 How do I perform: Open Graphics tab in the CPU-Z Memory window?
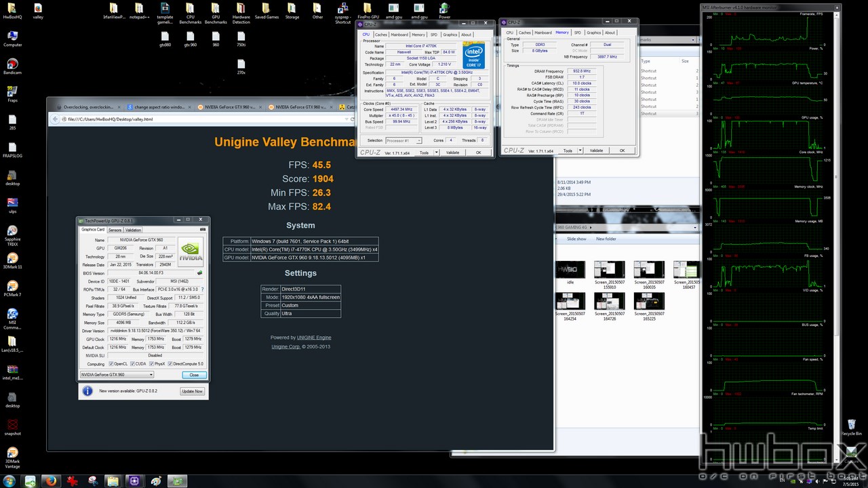(593, 33)
